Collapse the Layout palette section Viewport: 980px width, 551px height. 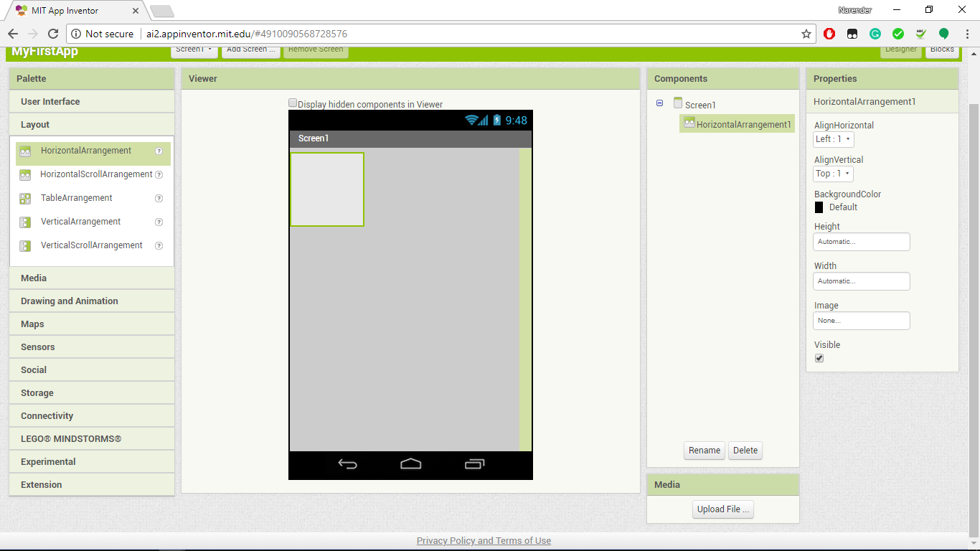click(92, 125)
